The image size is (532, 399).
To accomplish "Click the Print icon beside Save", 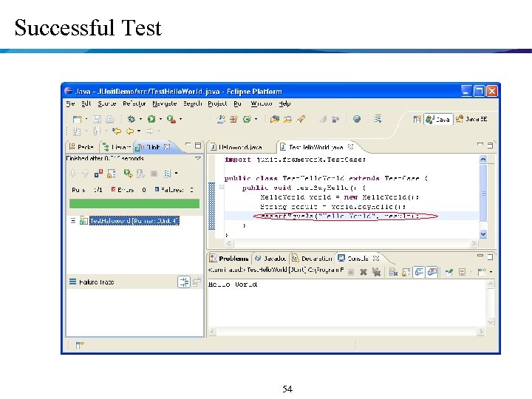I will tap(109, 119).
